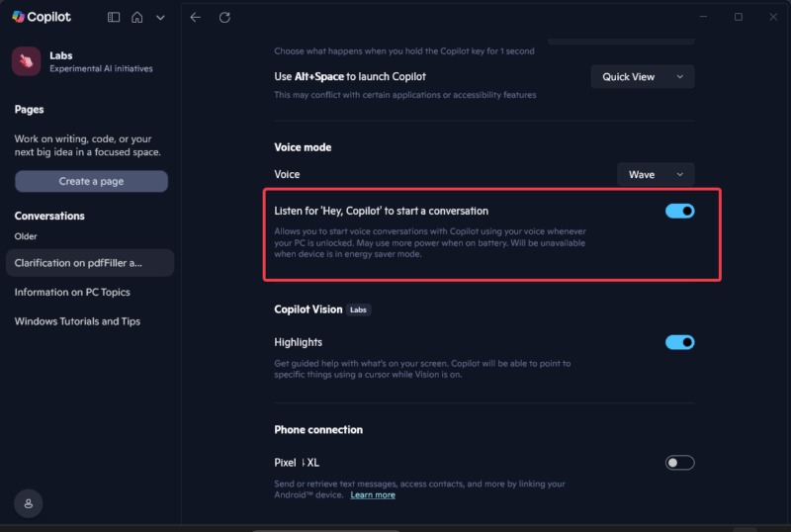Disable 'Hey, Copilot' listening toggle
Image resolution: width=791 pixels, height=532 pixels.
[x=679, y=211]
